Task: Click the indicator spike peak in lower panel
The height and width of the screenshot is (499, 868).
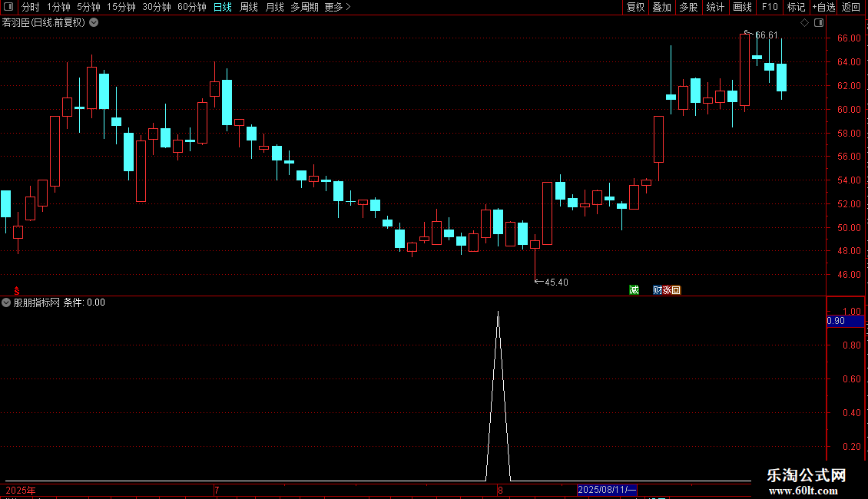Action: pyautogui.click(x=499, y=312)
